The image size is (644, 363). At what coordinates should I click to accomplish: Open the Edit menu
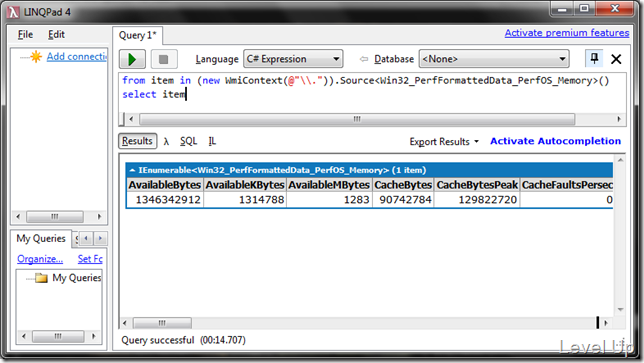(56, 35)
